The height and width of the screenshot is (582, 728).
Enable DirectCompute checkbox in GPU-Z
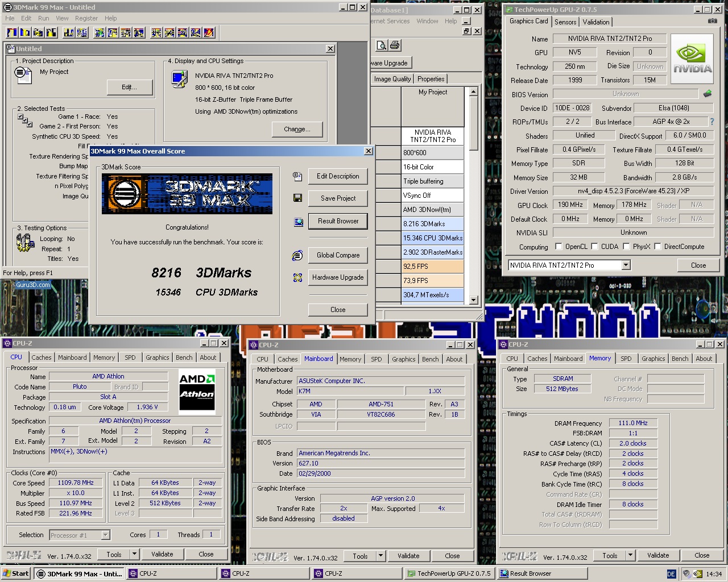point(657,247)
